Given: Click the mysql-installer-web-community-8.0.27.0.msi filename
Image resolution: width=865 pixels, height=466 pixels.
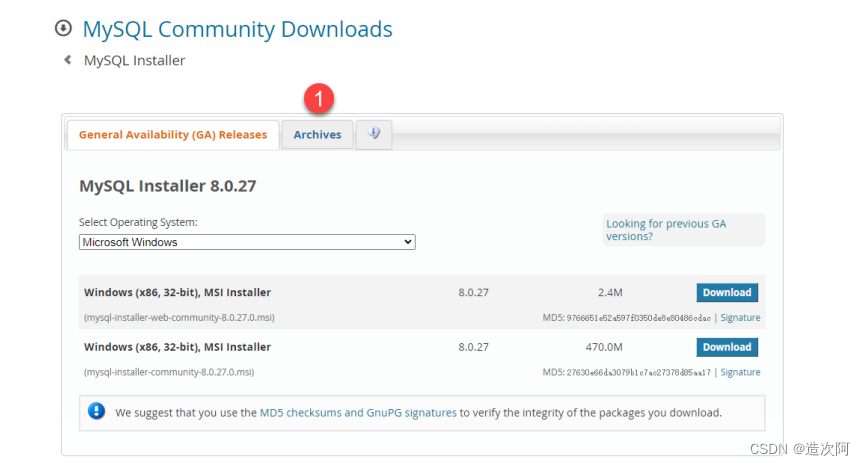Looking at the screenshot, I should [x=179, y=318].
